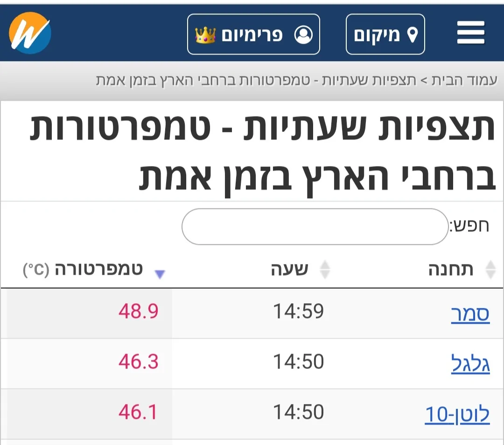Image resolution: width=504 pixels, height=445 pixels.
Task: Open the גלגל station link
Action: click(x=470, y=364)
